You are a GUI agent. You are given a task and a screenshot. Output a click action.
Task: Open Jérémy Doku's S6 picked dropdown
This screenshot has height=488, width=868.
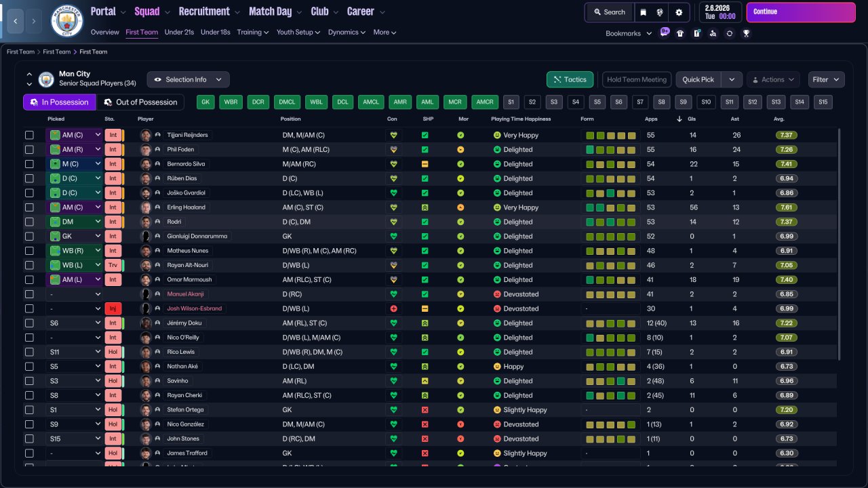(x=74, y=323)
